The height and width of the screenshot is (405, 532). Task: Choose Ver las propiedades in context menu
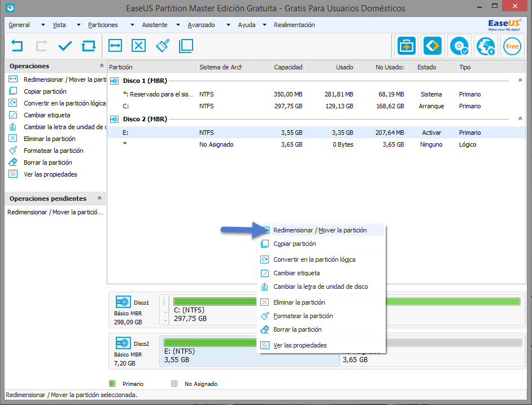coord(322,345)
